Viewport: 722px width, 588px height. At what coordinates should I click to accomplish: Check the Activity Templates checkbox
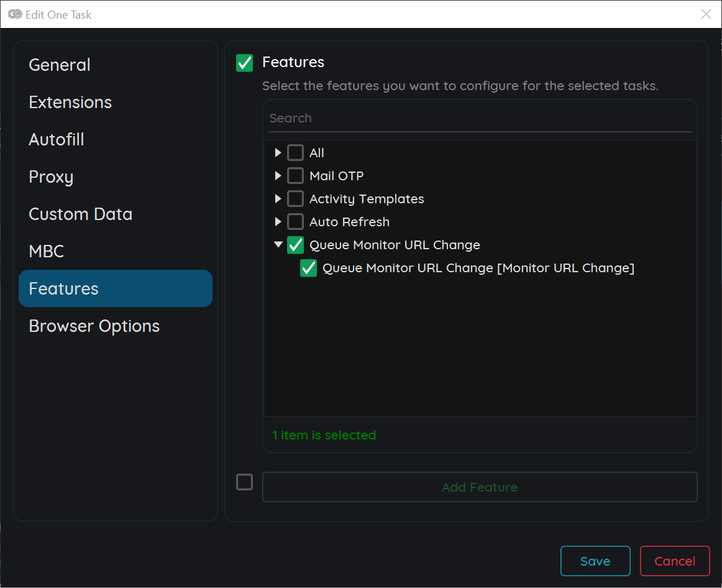click(295, 198)
